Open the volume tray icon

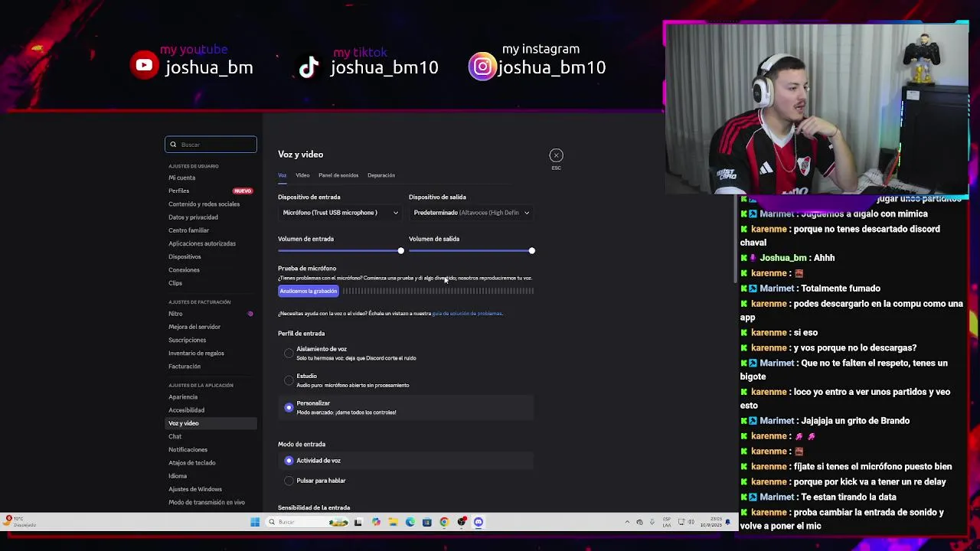(x=691, y=522)
